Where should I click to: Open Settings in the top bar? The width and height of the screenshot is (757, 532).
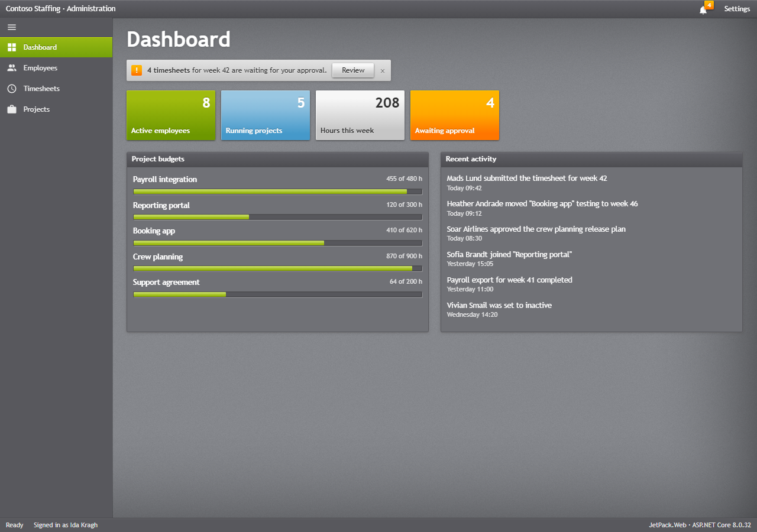click(737, 9)
